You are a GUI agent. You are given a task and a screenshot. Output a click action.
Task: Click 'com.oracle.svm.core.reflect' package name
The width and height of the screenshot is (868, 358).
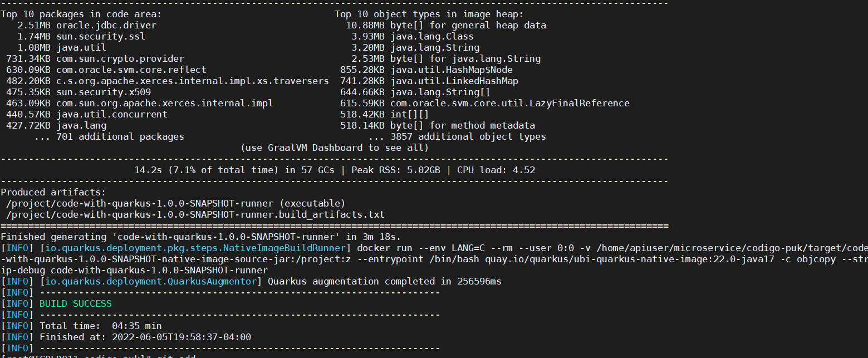[x=131, y=70]
